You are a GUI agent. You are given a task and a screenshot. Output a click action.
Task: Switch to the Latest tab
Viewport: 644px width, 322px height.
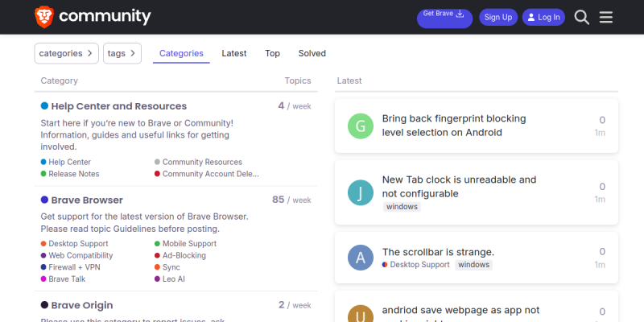point(234,53)
